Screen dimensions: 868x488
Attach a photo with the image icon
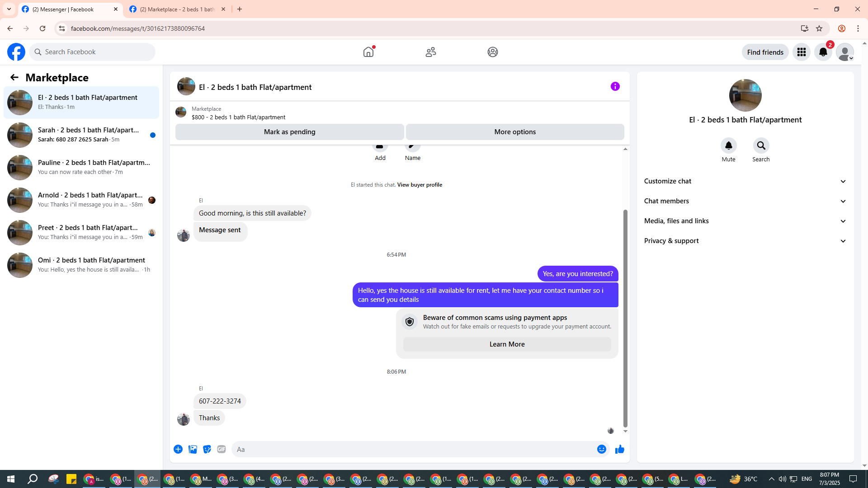tap(193, 449)
